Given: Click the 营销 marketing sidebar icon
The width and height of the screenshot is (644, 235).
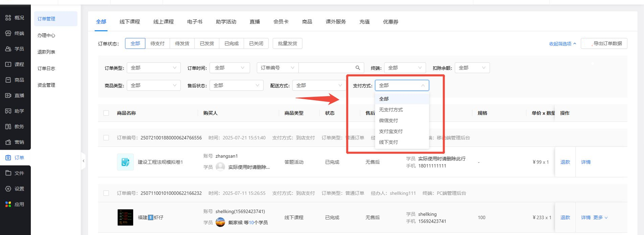Looking at the screenshot, I should pos(8,142).
